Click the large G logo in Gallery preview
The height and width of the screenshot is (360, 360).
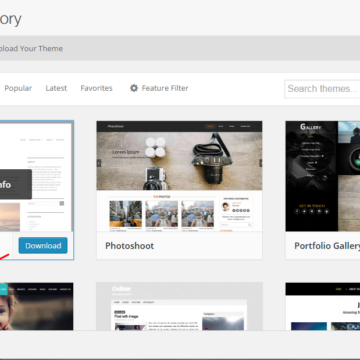[303, 127]
